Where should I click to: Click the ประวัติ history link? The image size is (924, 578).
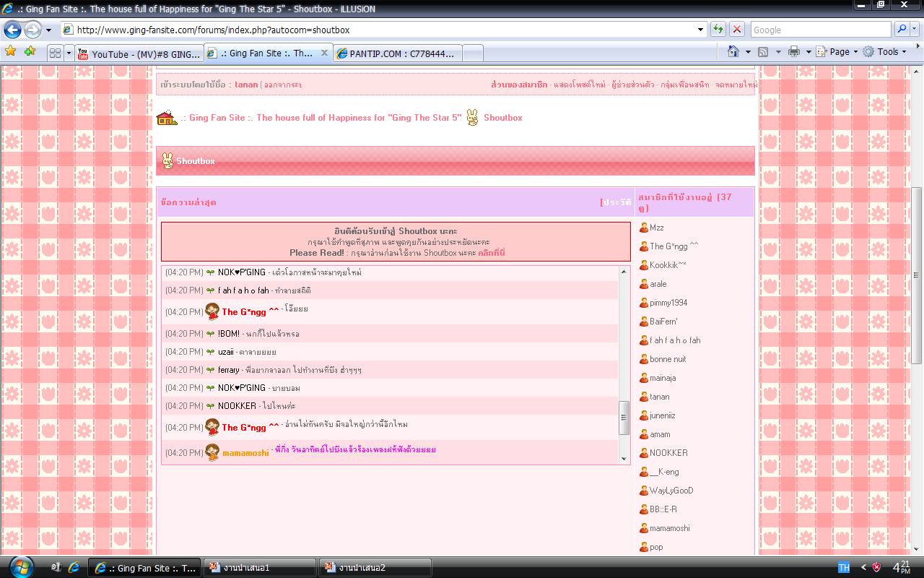pyautogui.click(x=617, y=202)
